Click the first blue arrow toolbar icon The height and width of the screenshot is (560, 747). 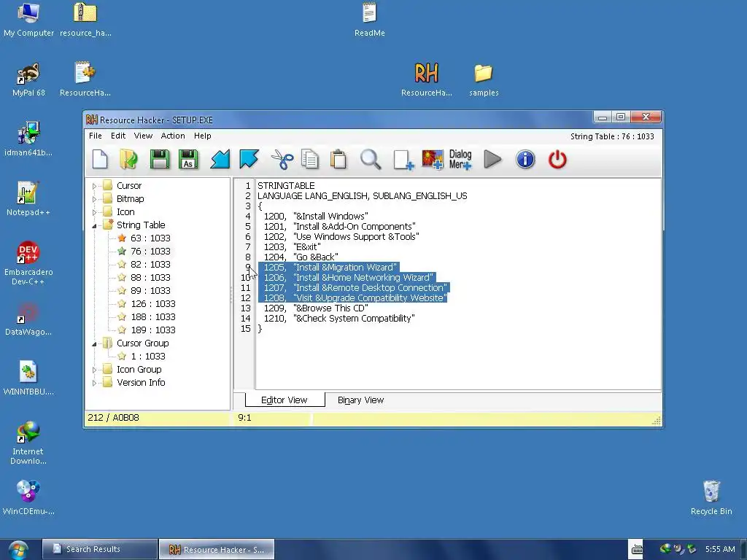click(220, 160)
